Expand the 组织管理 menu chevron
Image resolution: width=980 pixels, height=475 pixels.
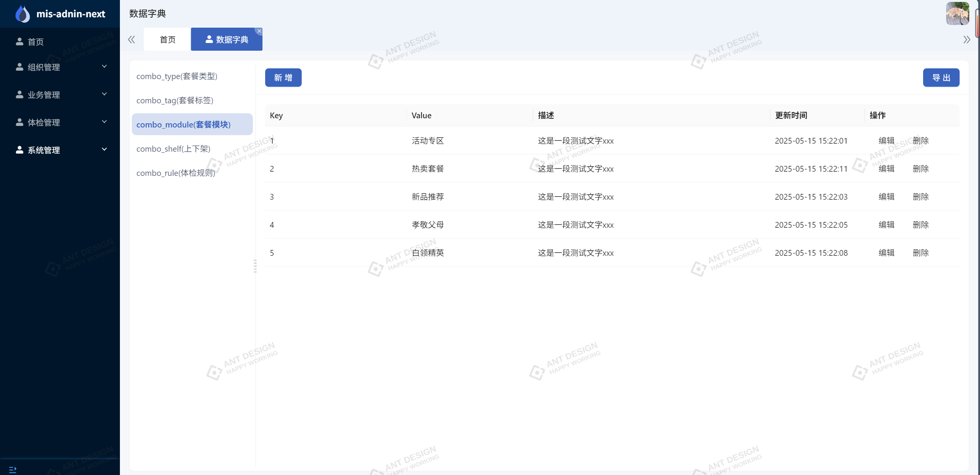(x=104, y=66)
